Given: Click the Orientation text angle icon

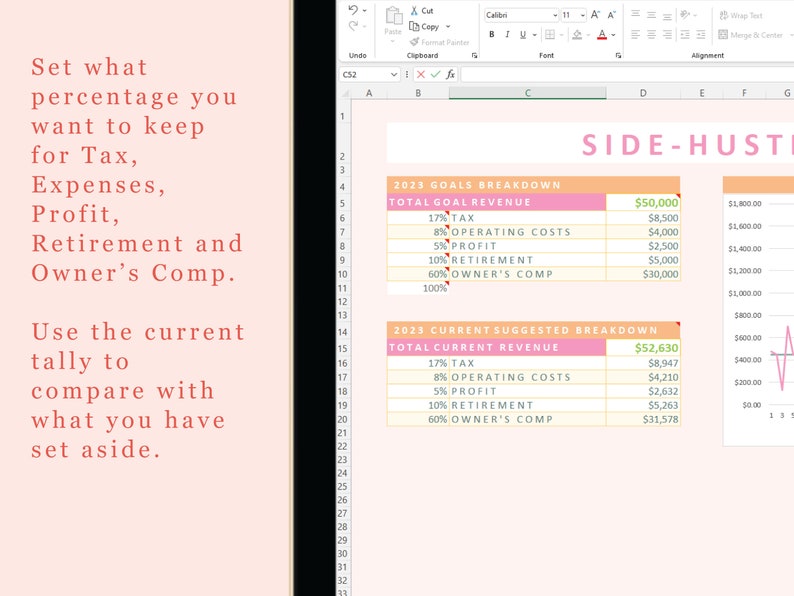Looking at the screenshot, I should click(x=685, y=15).
